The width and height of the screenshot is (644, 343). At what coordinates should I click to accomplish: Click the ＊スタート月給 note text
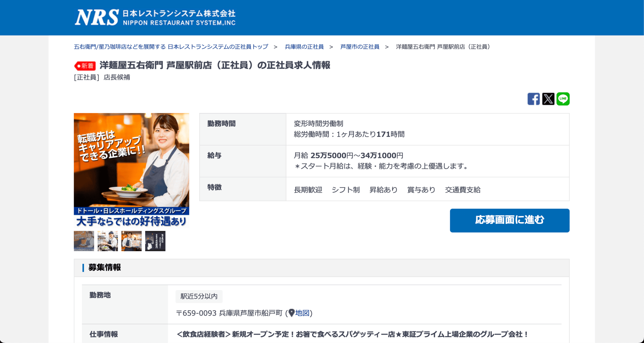coord(382,166)
